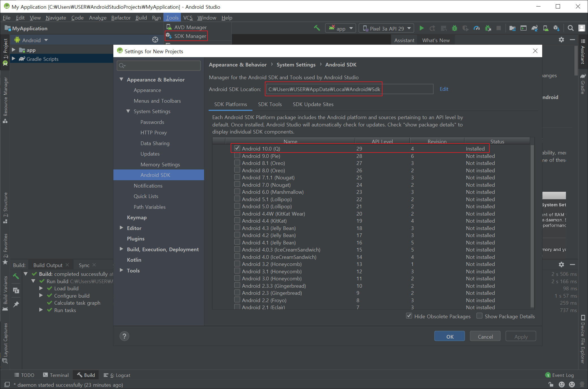This screenshot has height=389, width=588.
Task: Open the Profile app gauge icon
Action: coord(477,28)
